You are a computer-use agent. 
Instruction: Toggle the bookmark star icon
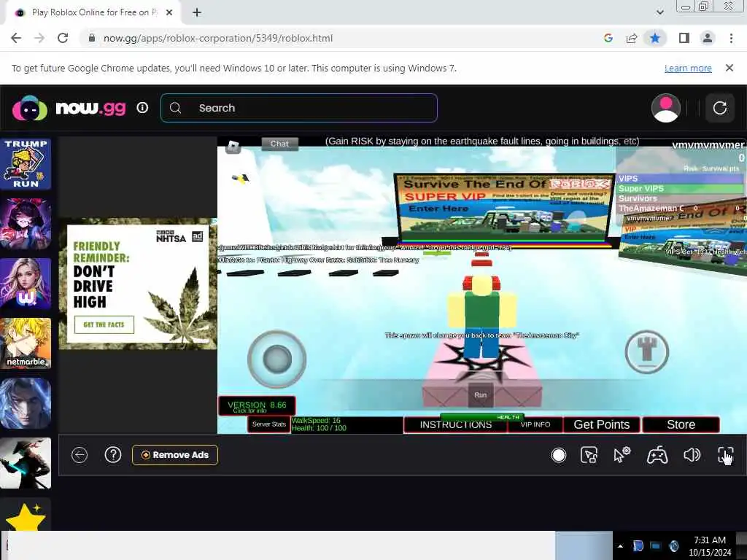point(655,38)
